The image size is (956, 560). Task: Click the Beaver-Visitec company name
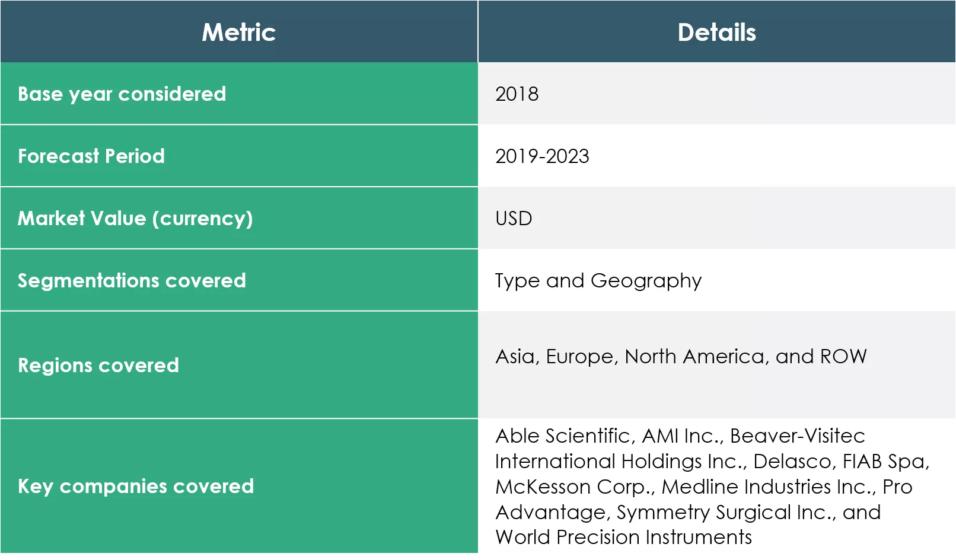click(797, 436)
